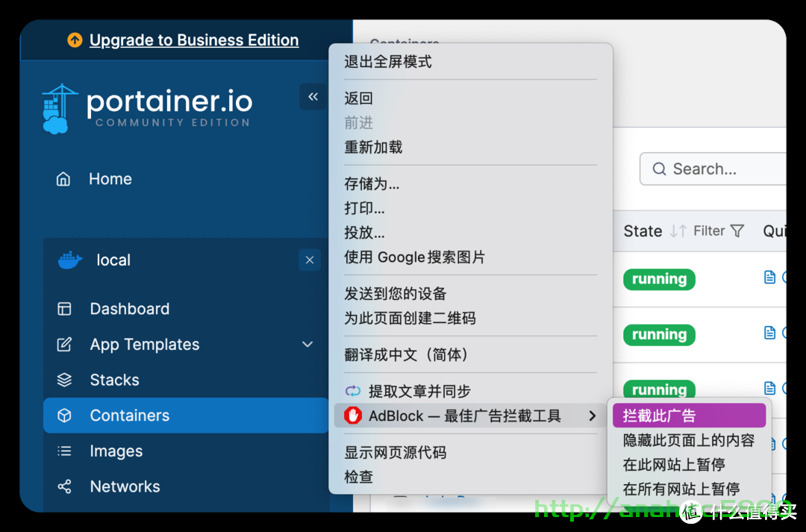The height and width of the screenshot is (532, 806).
Task: Expand the App Templates chevron
Action: click(x=307, y=345)
